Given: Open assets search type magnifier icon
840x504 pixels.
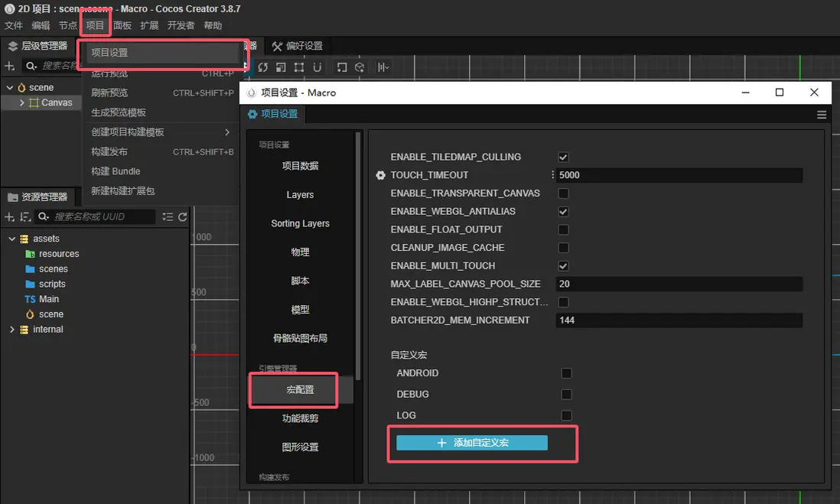Looking at the screenshot, I should pyautogui.click(x=44, y=217).
